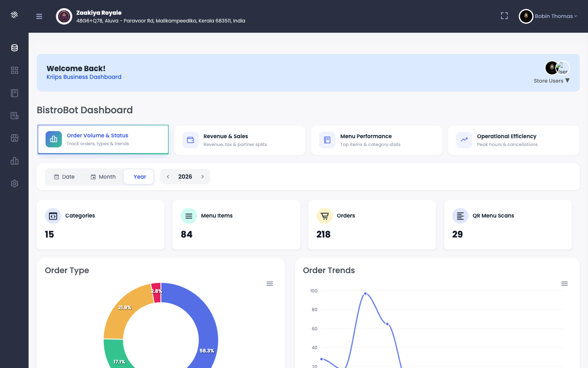588x368 pixels.
Task: Click the QR Menu Scans card icon
Action: coord(460,216)
